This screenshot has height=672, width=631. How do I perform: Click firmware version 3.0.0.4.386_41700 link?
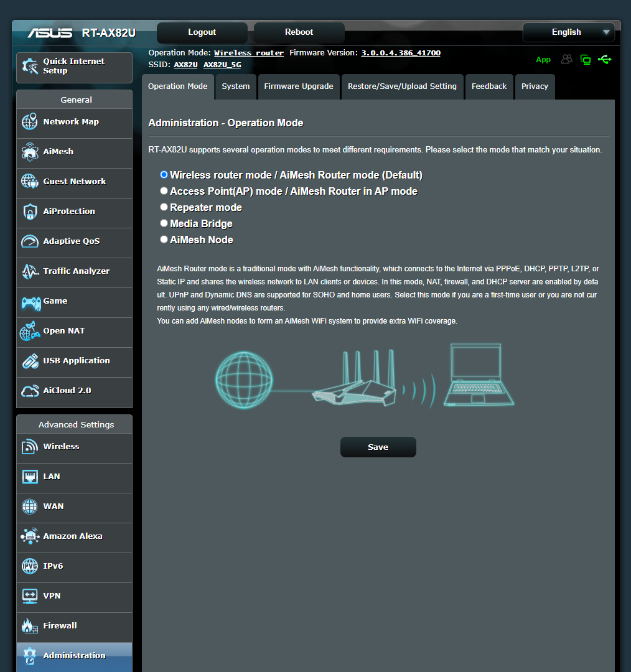point(401,53)
